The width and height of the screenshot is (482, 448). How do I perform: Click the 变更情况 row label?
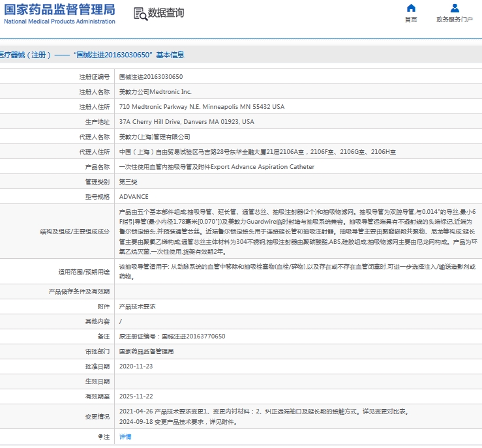tap(97, 417)
